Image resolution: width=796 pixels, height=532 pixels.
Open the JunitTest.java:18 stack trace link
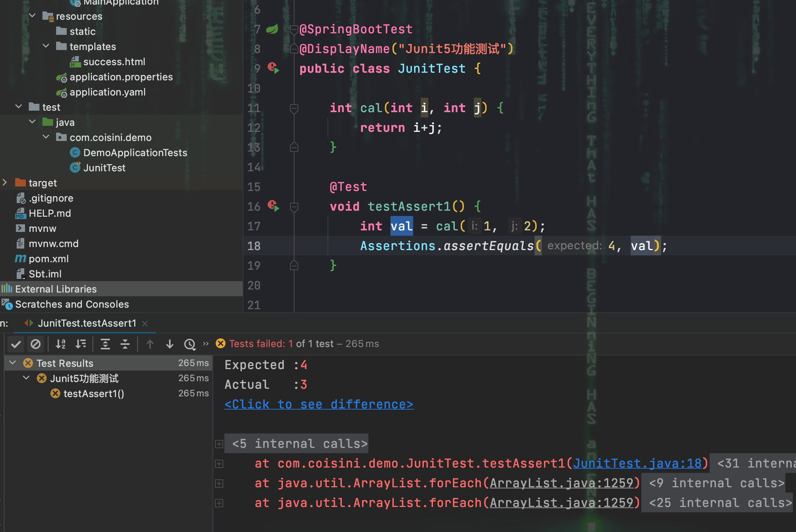[x=637, y=463]
